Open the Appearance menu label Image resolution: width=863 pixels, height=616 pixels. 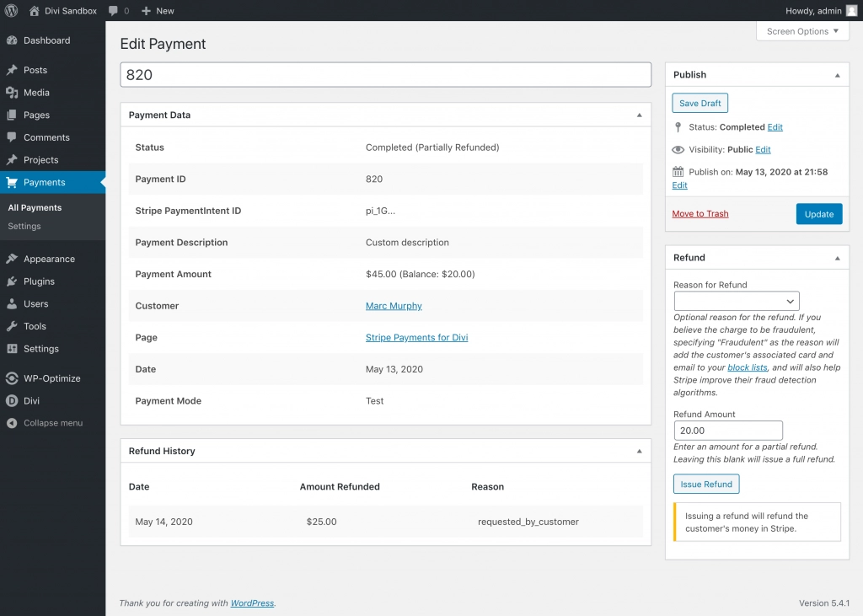coord(49,259)
